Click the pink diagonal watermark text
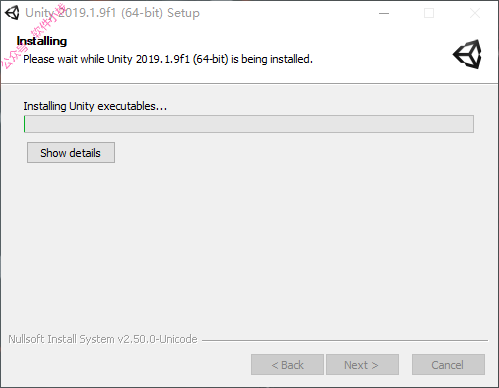 (33, 36)
